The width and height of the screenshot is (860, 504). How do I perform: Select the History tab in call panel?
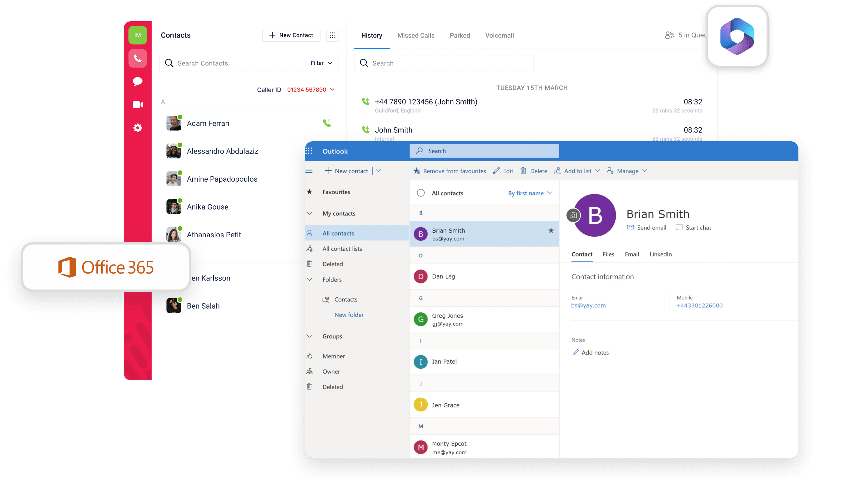pos(372,35)
